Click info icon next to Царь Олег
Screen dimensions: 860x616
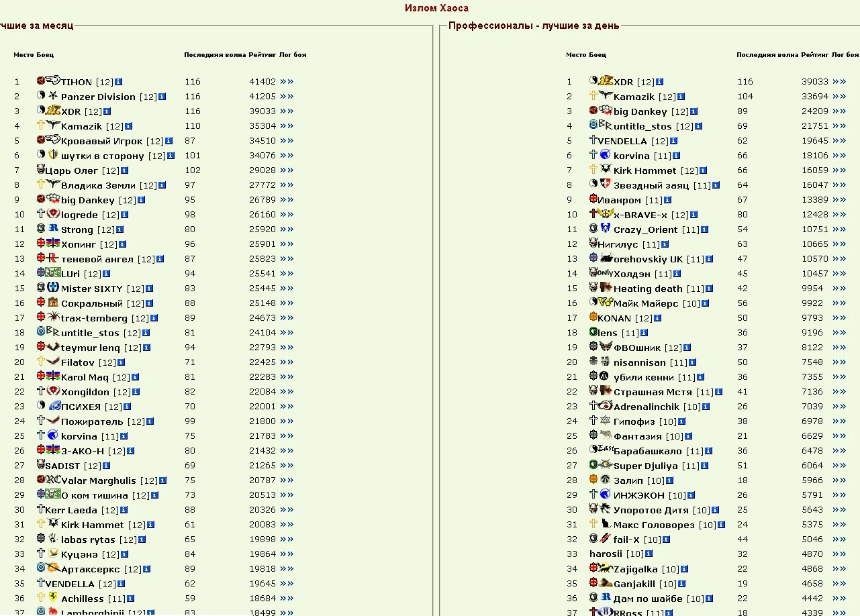click(125, 170)
